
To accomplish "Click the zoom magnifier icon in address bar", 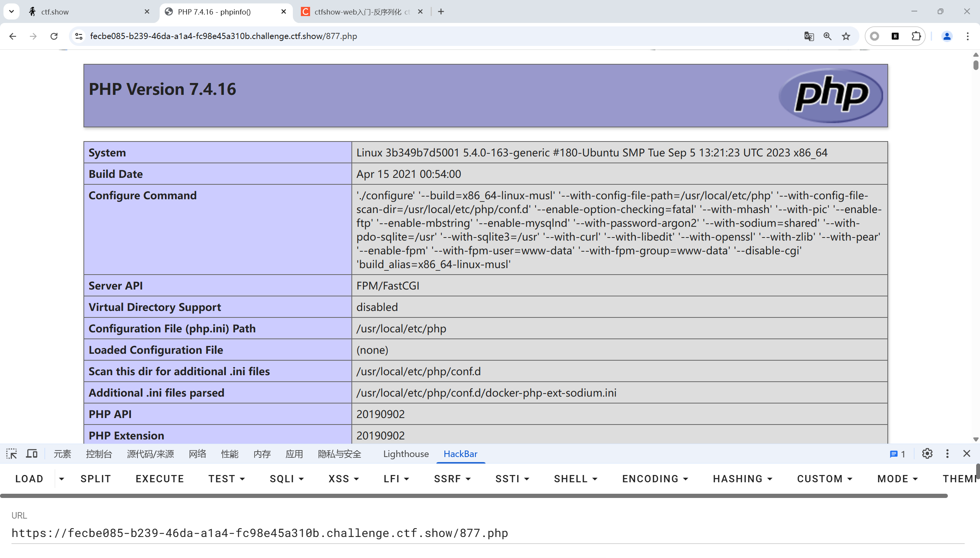I will coord(827,36).
